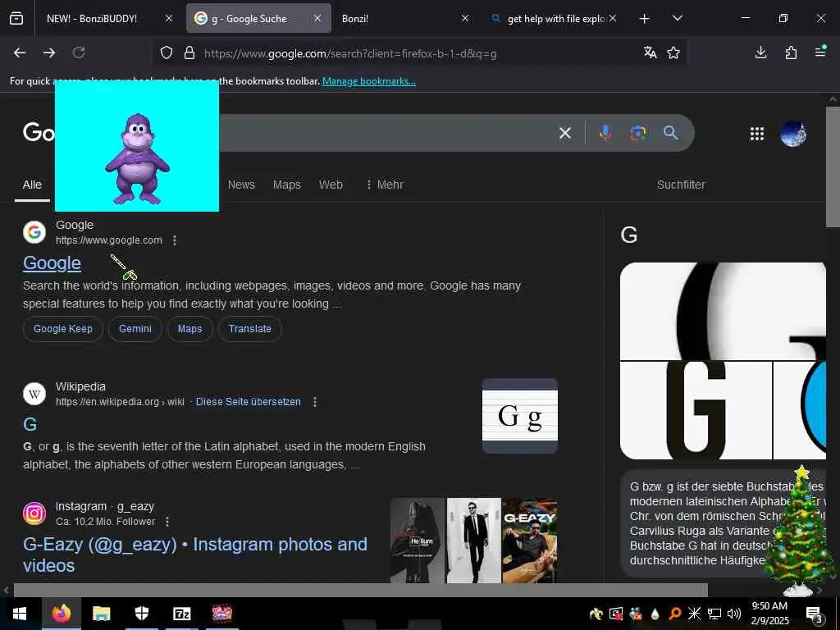
Task: Switch to the Bonzi! tab
Action: click(354, 19)
